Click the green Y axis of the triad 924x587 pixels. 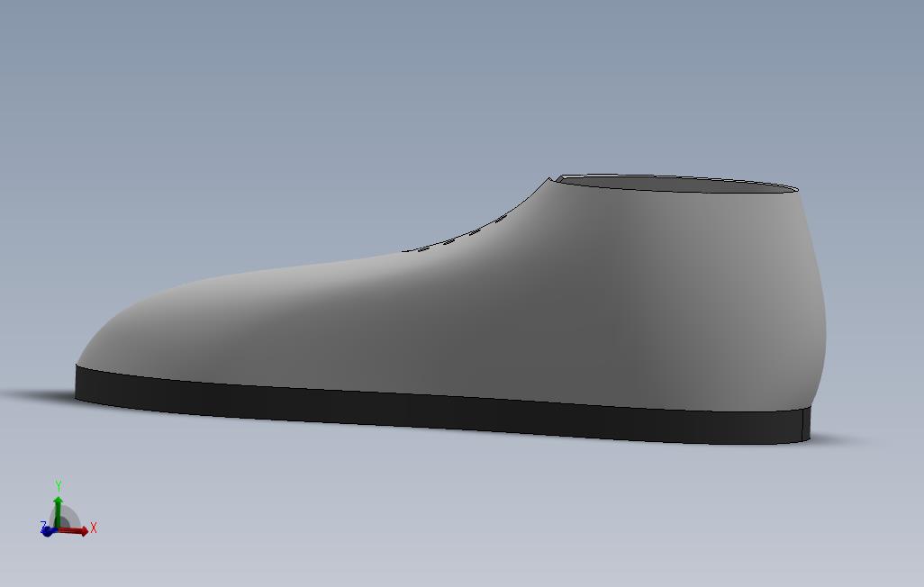pyautogui.click(x=58, y=511)
